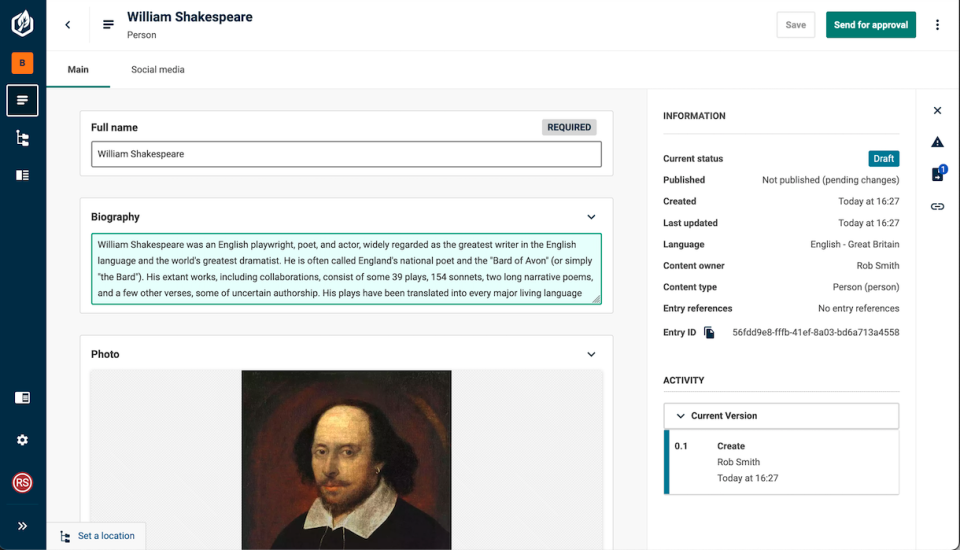Switch to the Social media tab
Screen dimensions: 960x550
157,70
